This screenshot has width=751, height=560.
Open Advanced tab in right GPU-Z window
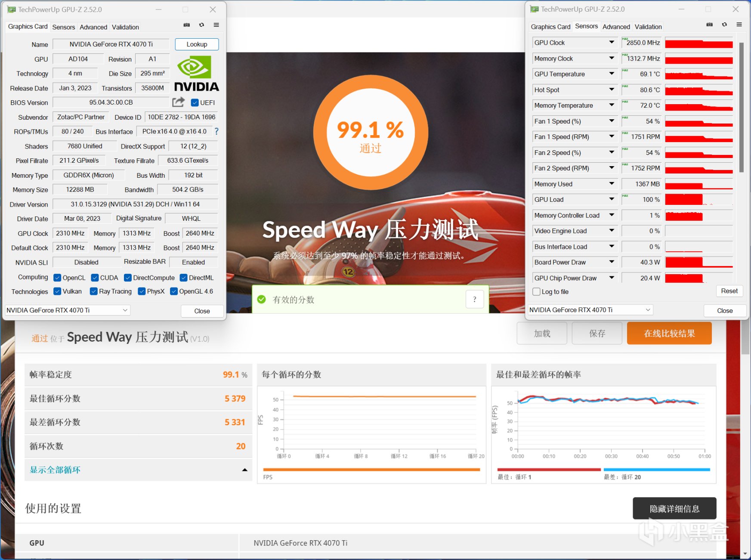click(616, 27)
